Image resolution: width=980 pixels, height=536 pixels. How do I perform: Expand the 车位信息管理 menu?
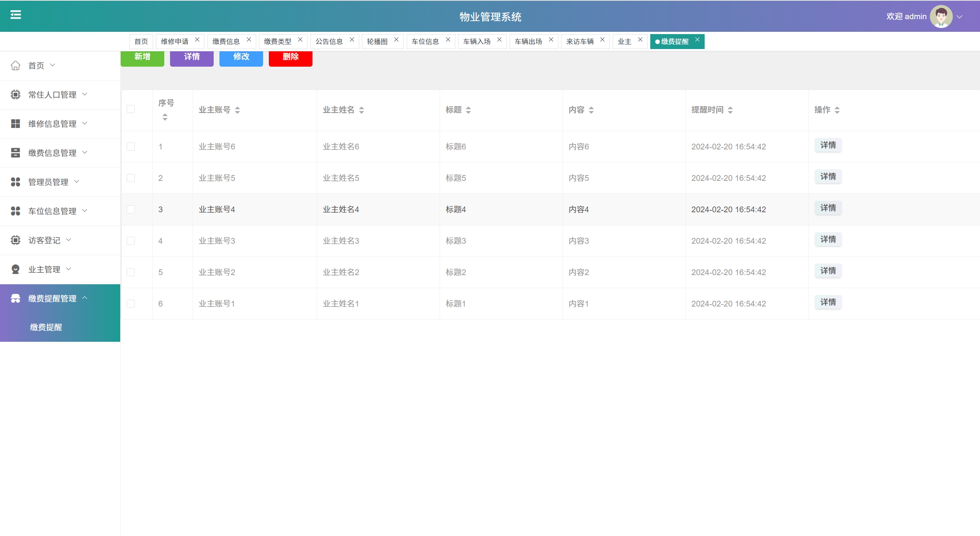[52, 211]
